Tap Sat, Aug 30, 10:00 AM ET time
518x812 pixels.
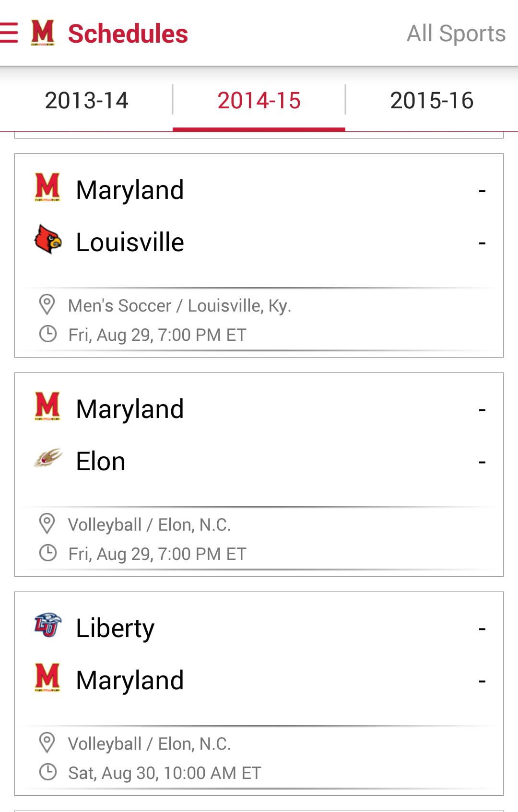165,773
